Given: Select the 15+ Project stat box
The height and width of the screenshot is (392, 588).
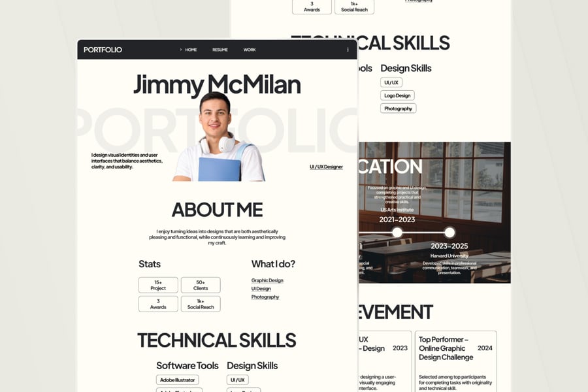Looking at the screenshot, I should pos(158,285).
